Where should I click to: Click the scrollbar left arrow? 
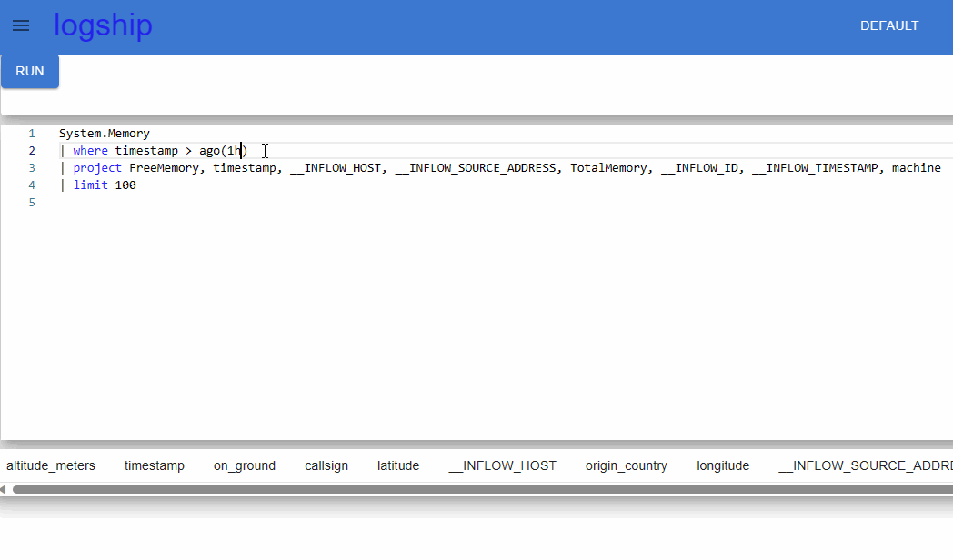click(x=4, y=489)
